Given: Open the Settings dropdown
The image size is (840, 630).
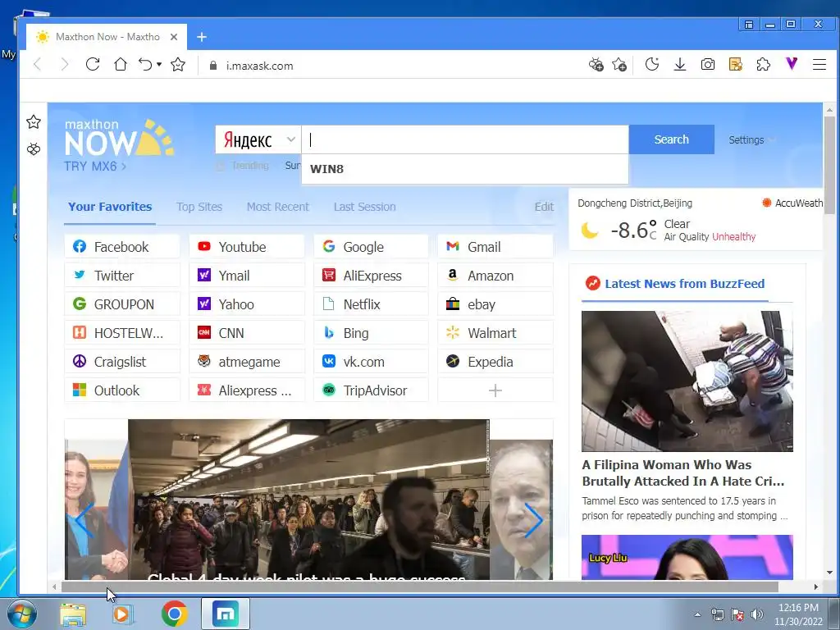Looking at the screenshot, I should (751, 139).
